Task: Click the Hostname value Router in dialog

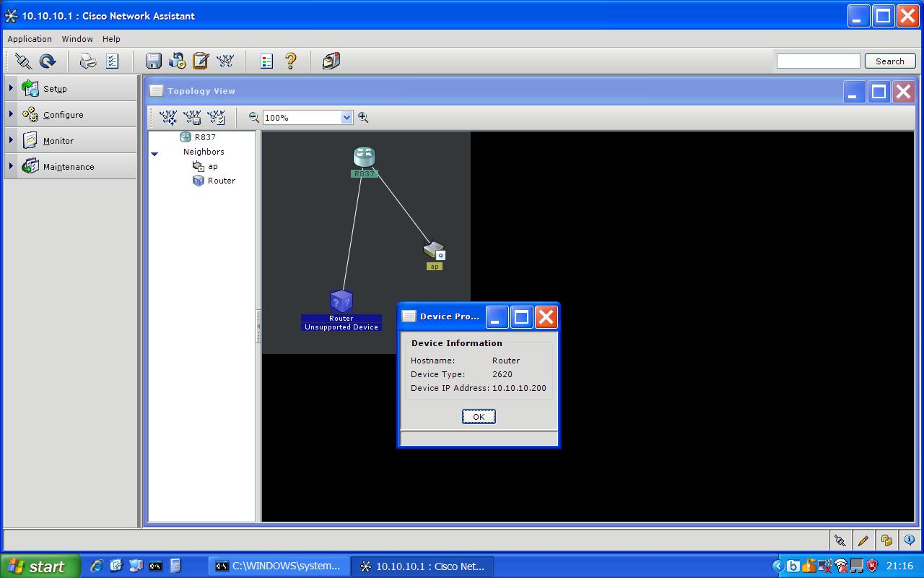Action: click(x=506, y=361)
